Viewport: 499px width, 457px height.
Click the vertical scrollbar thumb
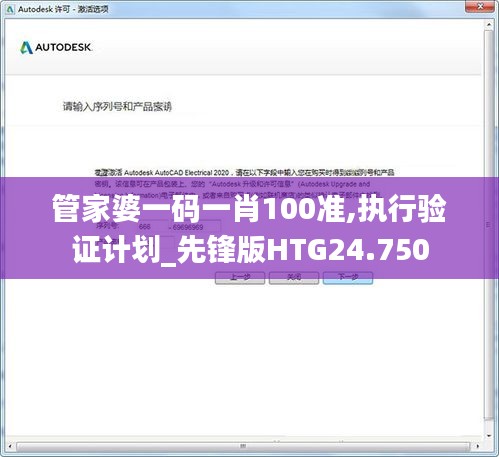[x=489, y=225]
